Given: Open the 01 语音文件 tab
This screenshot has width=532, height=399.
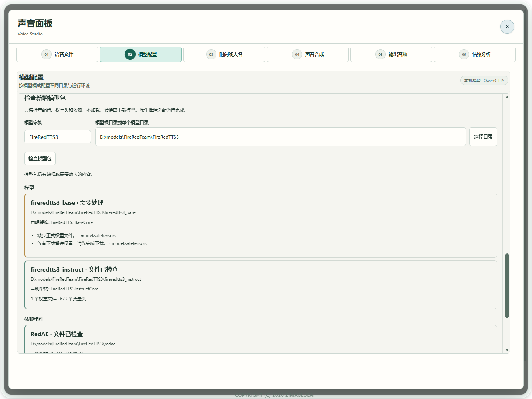Looking at the screenshot, I should pos(57,54).
